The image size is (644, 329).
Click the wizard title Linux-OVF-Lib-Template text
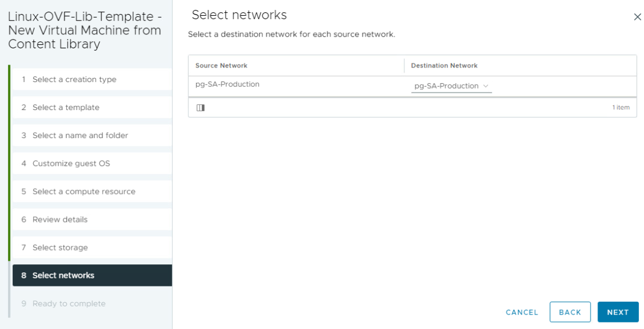pyautogui.click(x=84, y=30)
